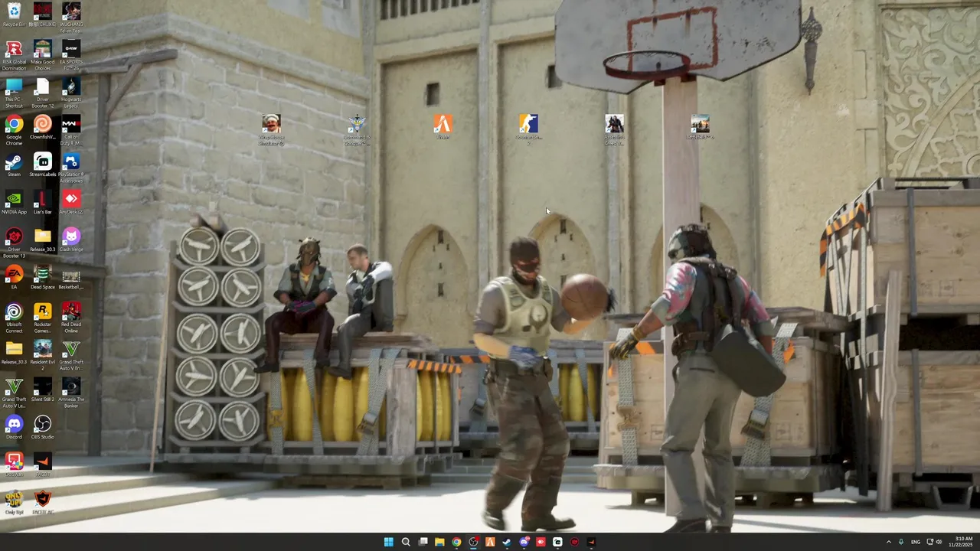Launch Clash Verge desktop shortcut
Image resolution: width=980 pixels, height=551 pixels.
70,240
